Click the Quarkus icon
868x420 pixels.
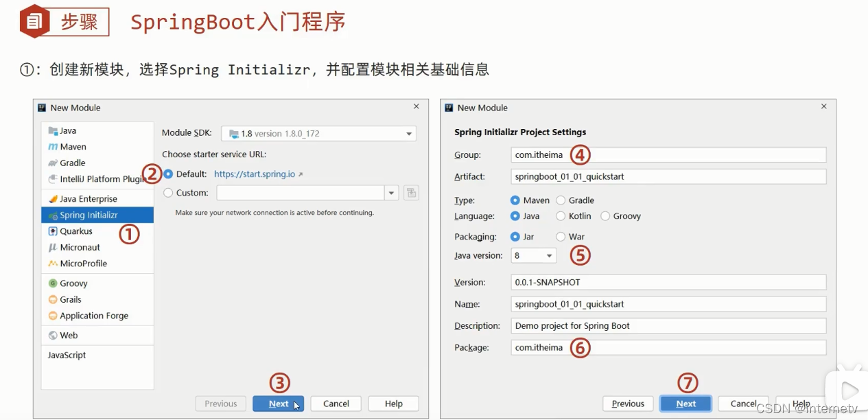(x=53, y=231)
